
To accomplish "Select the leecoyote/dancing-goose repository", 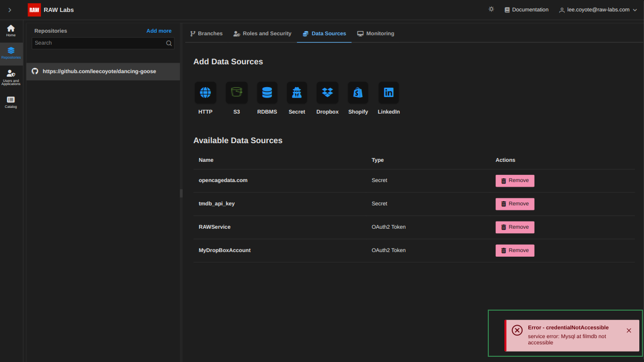I will pyautogui.click(x=103, y=72).
